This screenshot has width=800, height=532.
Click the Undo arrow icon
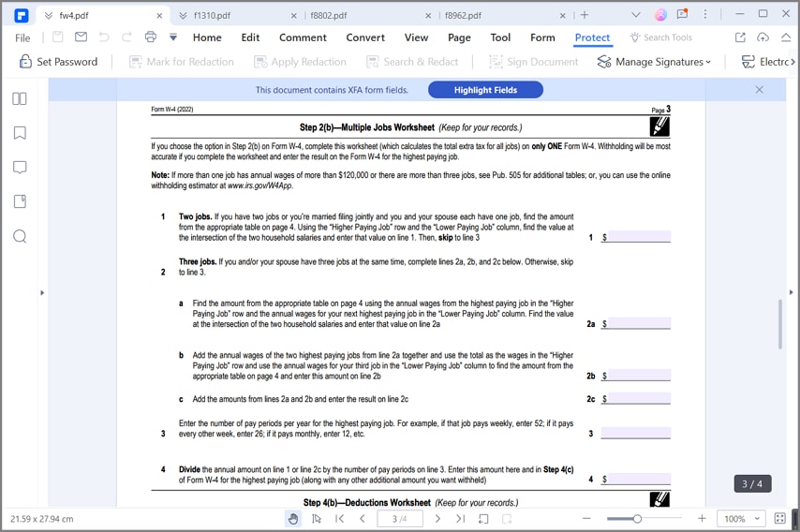104,37
